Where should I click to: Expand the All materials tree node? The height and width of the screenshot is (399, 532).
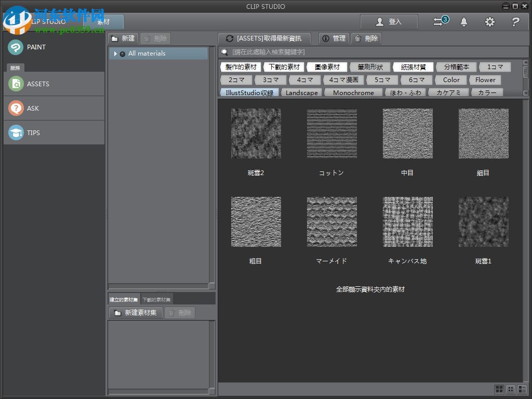click(115, 53)
